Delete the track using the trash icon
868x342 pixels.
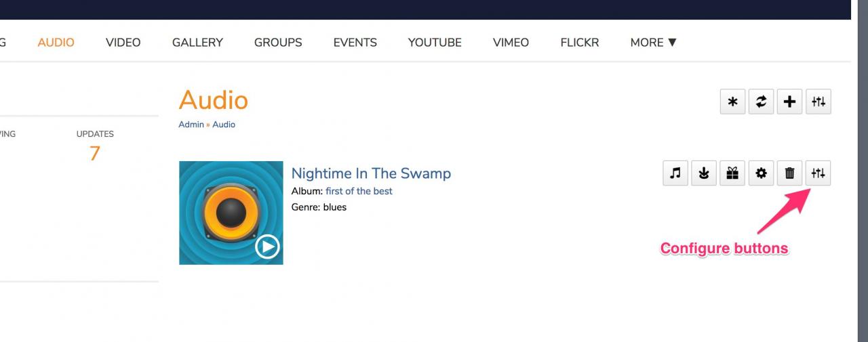(x=789, y=173)
